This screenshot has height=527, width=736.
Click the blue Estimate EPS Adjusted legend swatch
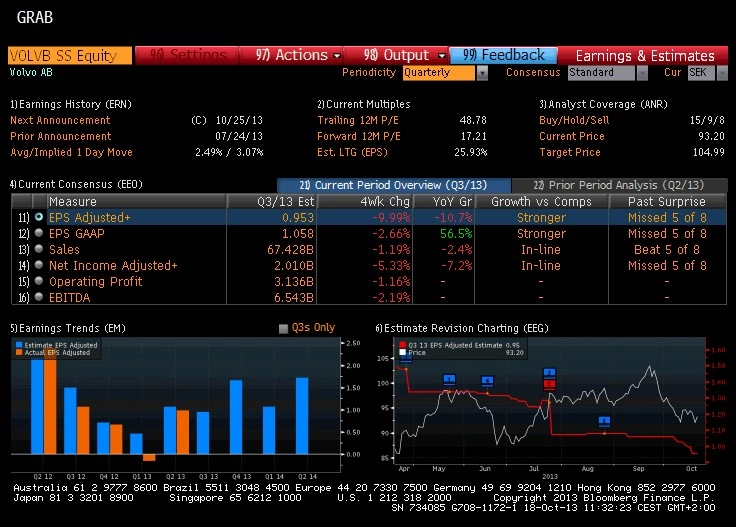(19, 345)
